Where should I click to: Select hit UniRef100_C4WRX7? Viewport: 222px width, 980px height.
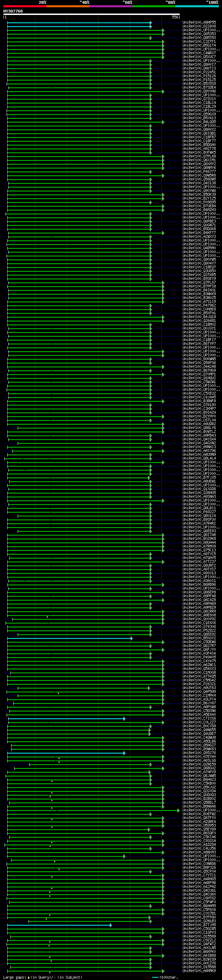199,53
